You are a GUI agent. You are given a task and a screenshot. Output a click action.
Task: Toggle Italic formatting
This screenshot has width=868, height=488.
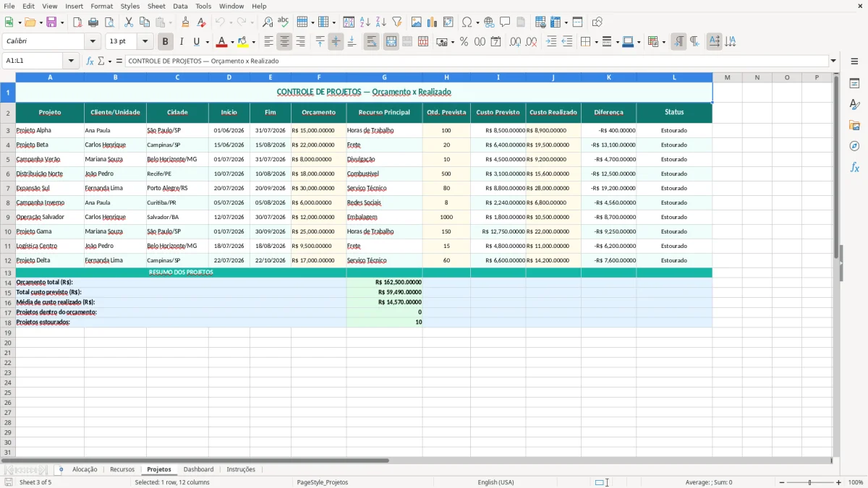181,42
